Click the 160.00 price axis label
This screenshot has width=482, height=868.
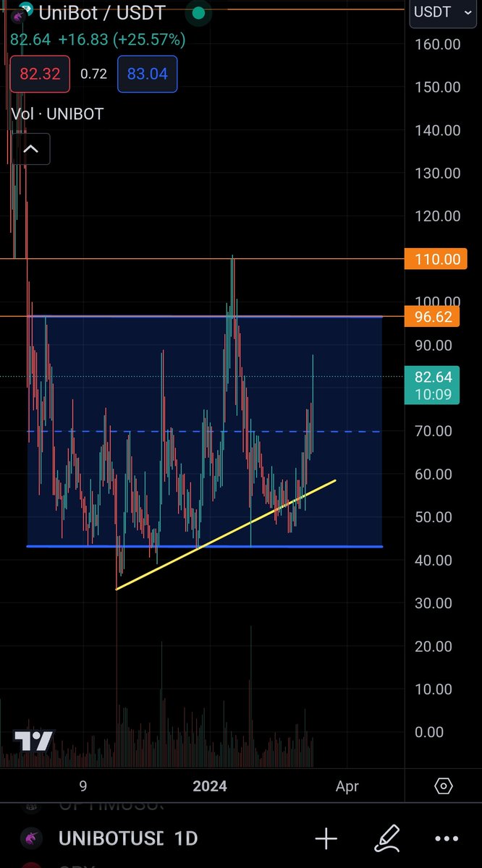click(x=437, y=44)
